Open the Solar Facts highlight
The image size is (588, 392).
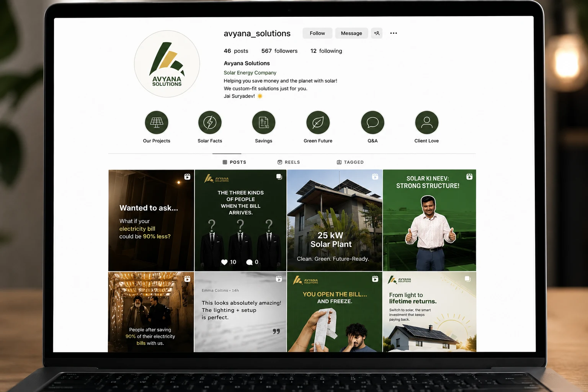click(x=210, y=122)
